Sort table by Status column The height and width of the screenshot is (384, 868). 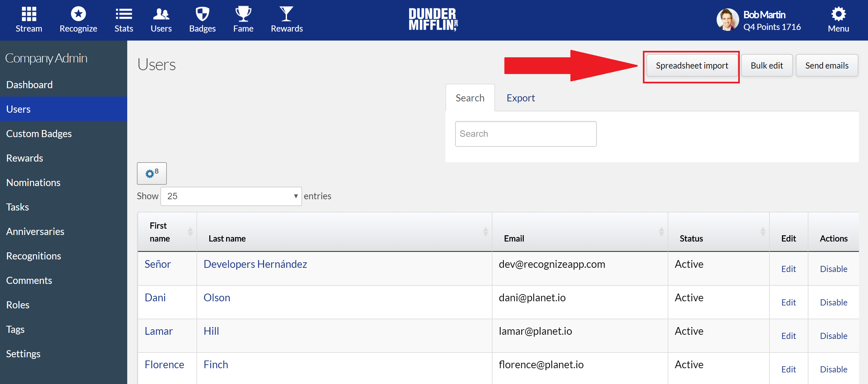click(719, 232)
